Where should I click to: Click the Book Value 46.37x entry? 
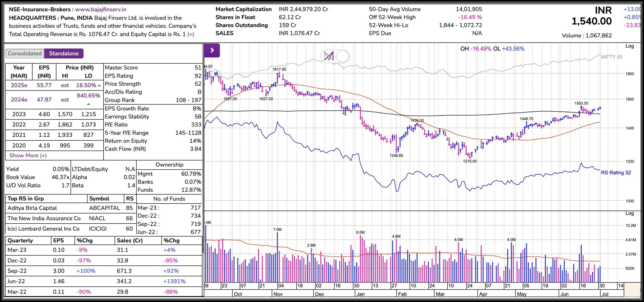pyautogui.click(x=37, y=177)
